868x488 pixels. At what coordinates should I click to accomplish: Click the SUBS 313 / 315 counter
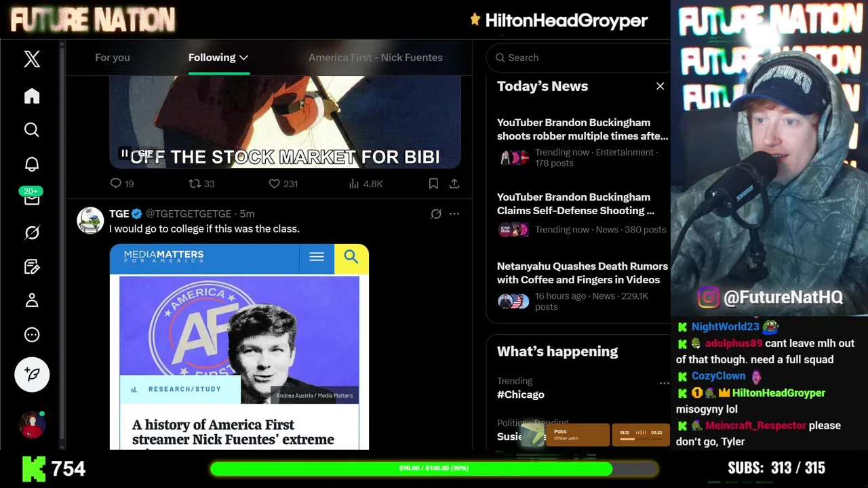[x=776, y=468]
